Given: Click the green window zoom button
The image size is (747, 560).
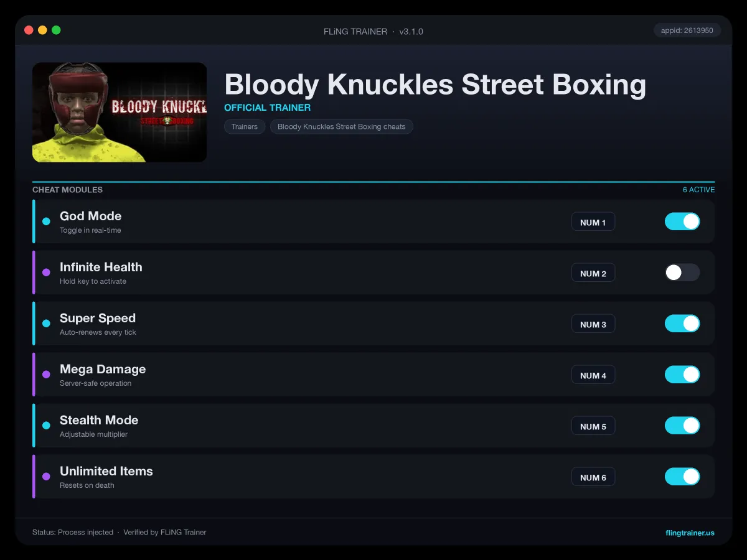Looking at the screenshot, I should click(56, 30).
